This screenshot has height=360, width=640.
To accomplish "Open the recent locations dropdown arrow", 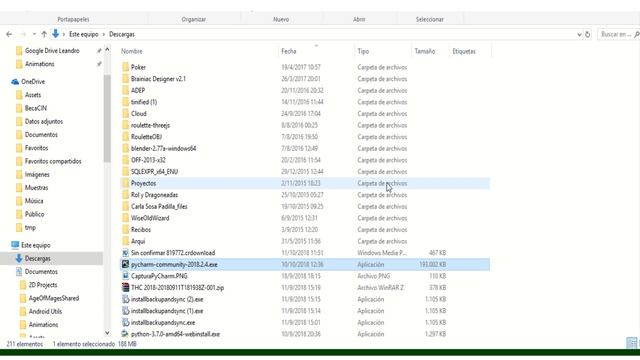I will point(34,34).
